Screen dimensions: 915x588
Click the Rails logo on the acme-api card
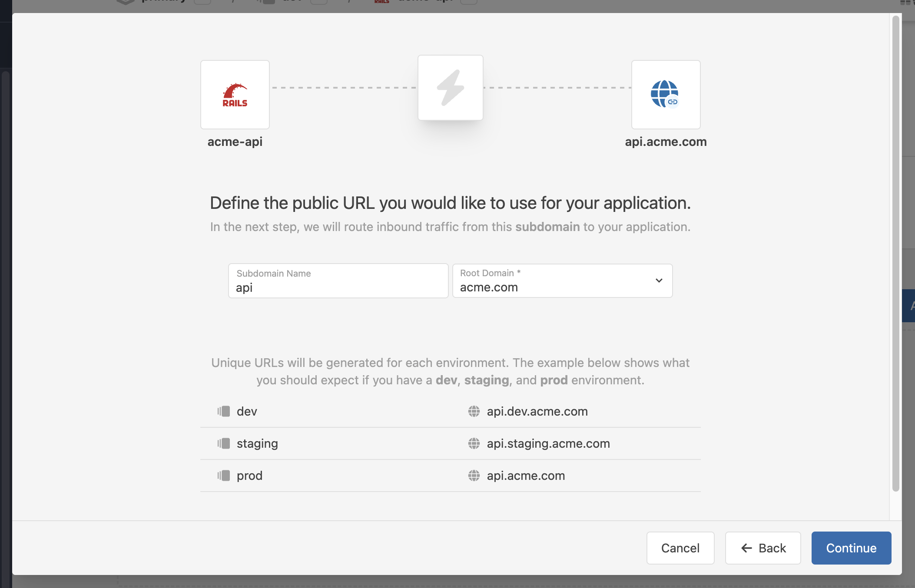tap(235, 94)
